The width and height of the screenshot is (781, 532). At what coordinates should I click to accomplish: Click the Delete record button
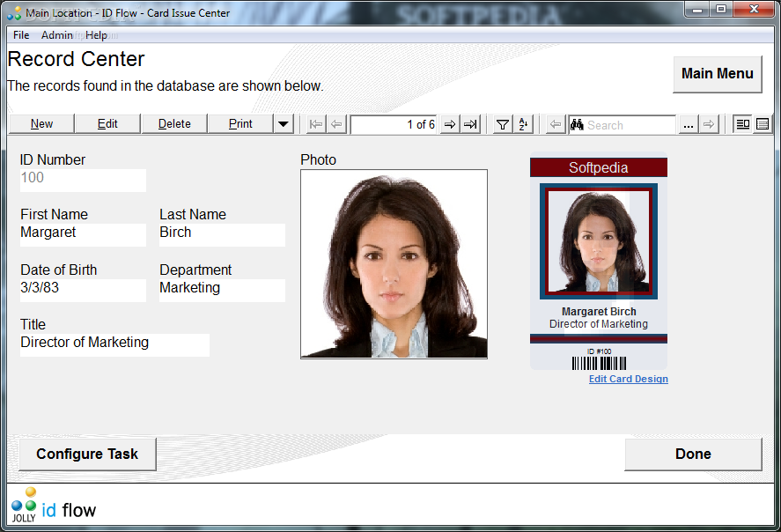coord(174,123)
